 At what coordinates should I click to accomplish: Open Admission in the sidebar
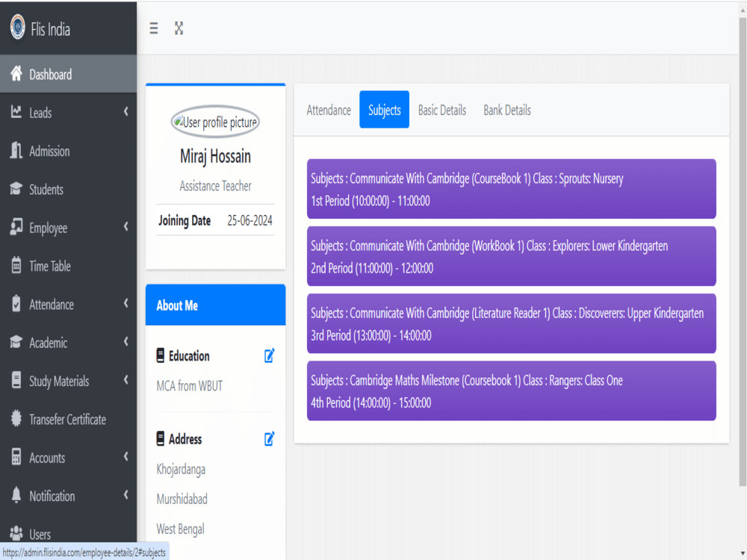(68, 151)
